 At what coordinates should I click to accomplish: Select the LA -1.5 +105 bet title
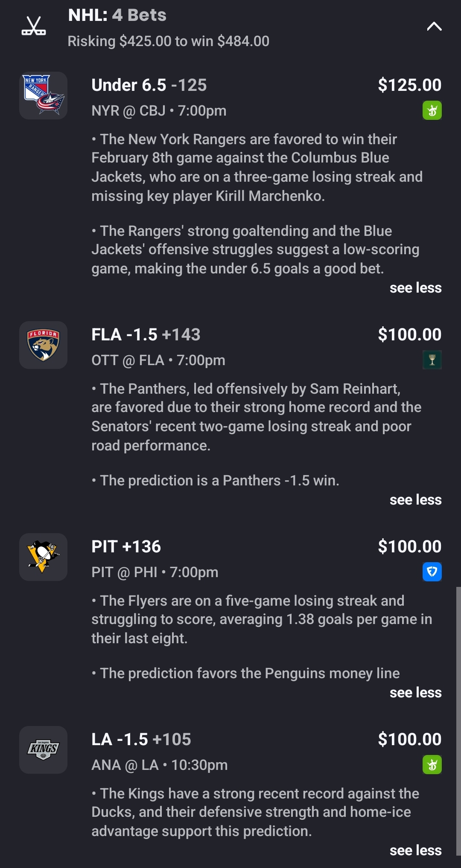[x=141, y=740]
